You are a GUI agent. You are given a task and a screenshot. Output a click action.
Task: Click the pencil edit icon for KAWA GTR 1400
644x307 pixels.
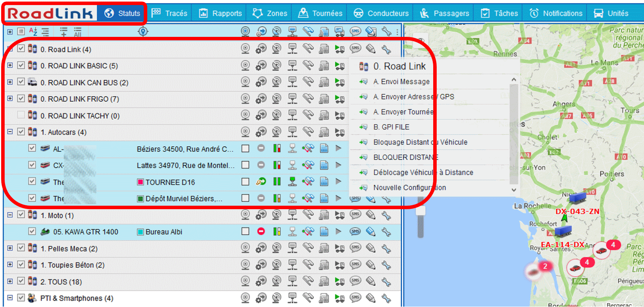(x=371, y=231)
